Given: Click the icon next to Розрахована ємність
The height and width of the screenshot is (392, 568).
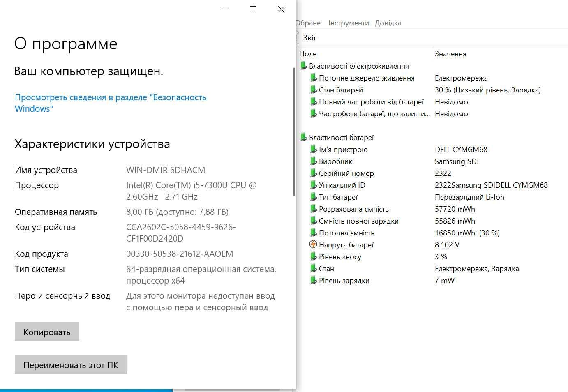Looking at the screenshot, I should coord(314,209).
